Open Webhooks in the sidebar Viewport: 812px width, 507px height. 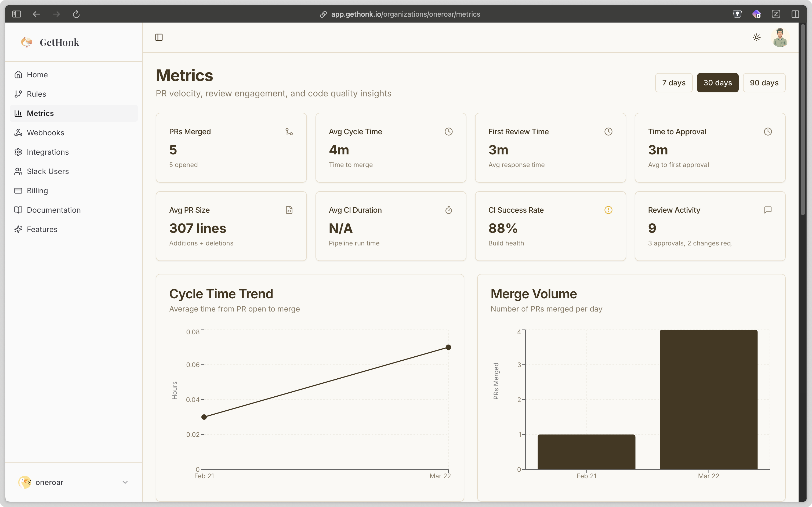74,132
